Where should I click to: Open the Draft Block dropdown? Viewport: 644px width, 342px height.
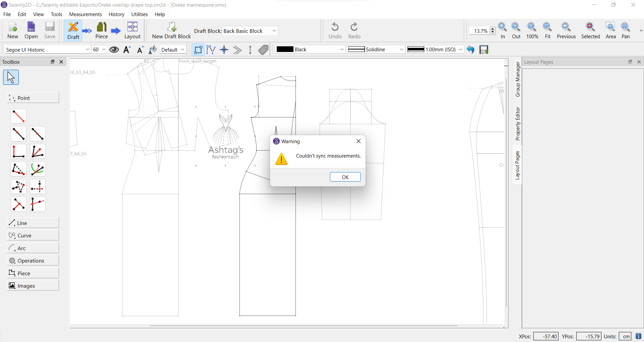[250, 31]
